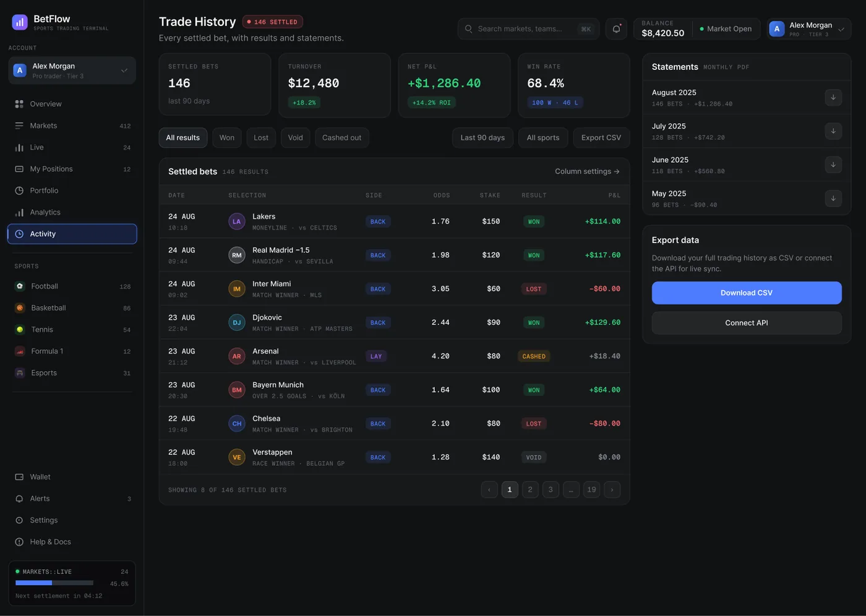Filter bets by Won
The width and height of the screenshot is (866, 616).
click(x=227, y=138)
